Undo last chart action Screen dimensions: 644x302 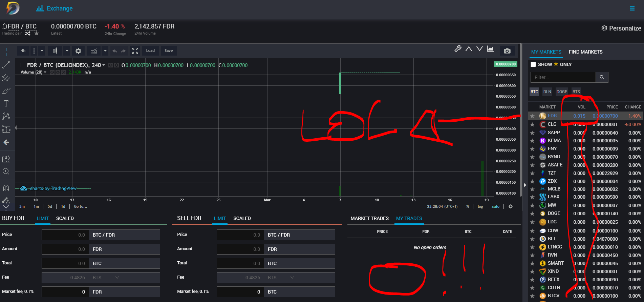114,51
